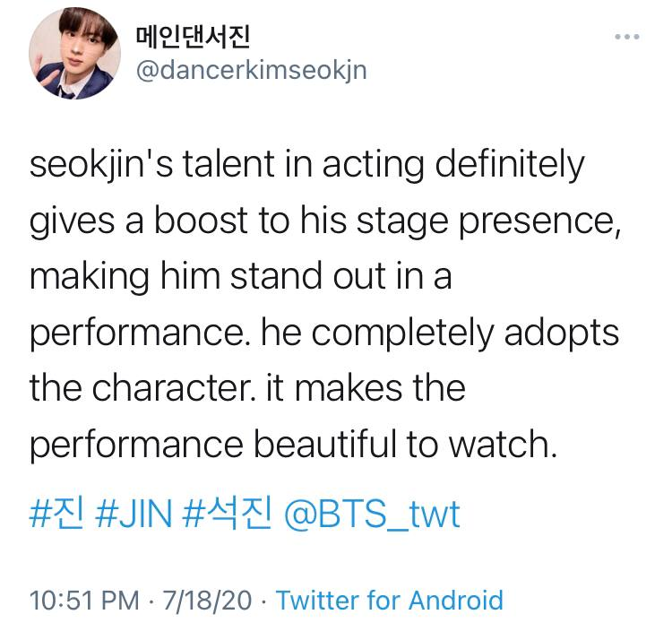Open the #진 hashtag
This screenshot has height=623, width=672.
click(56, 514)
